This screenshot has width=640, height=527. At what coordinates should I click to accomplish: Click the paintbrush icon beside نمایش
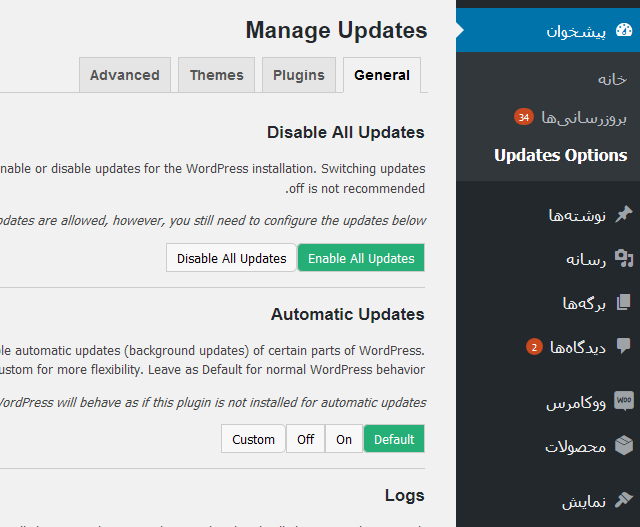click(x=624, y=500)
